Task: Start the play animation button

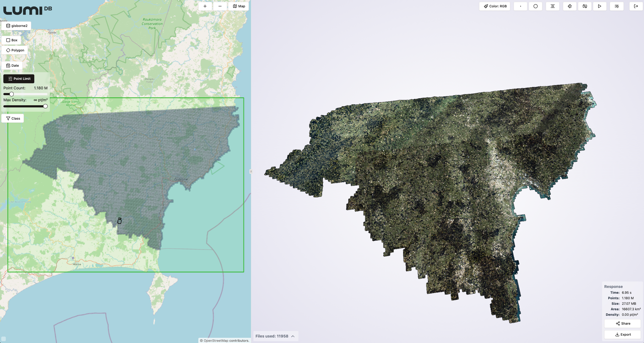Action: pos(600,6)
